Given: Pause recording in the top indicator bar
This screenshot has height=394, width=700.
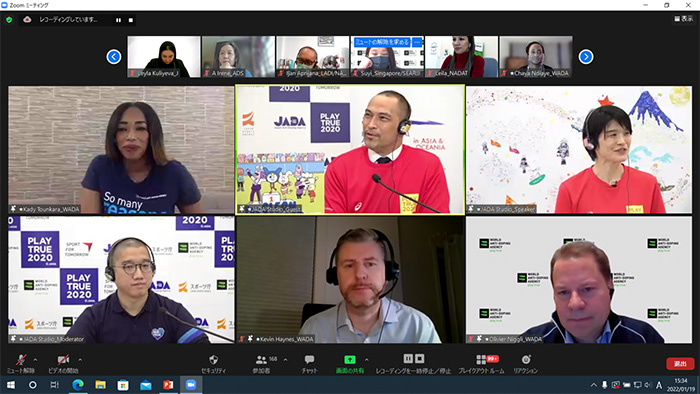Looking at the screenshot, I should [118, 20].
